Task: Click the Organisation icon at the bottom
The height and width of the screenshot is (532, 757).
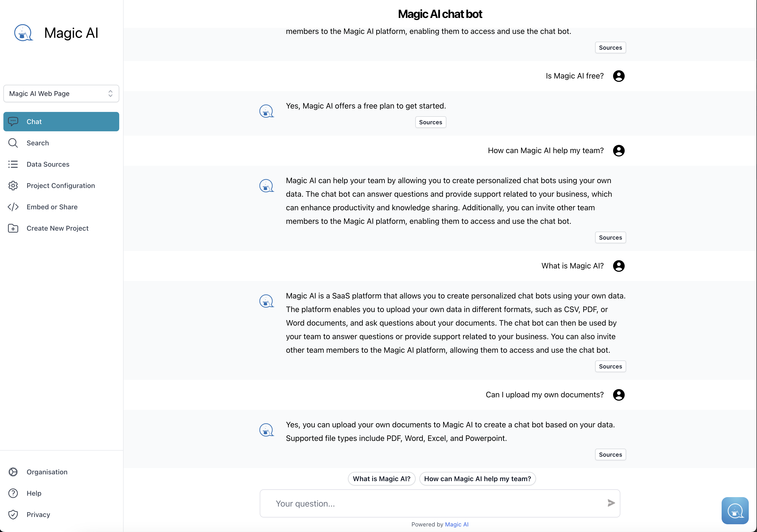Action: pos(13,472)
